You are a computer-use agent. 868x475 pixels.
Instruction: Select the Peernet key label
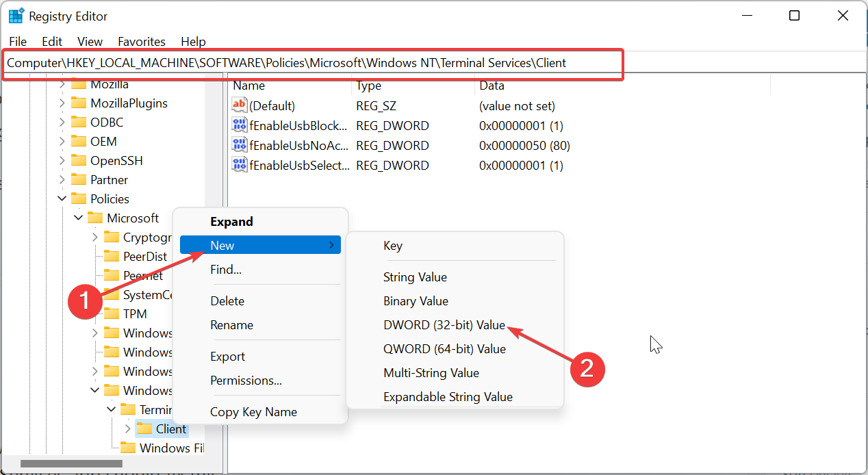pos(143,276)
